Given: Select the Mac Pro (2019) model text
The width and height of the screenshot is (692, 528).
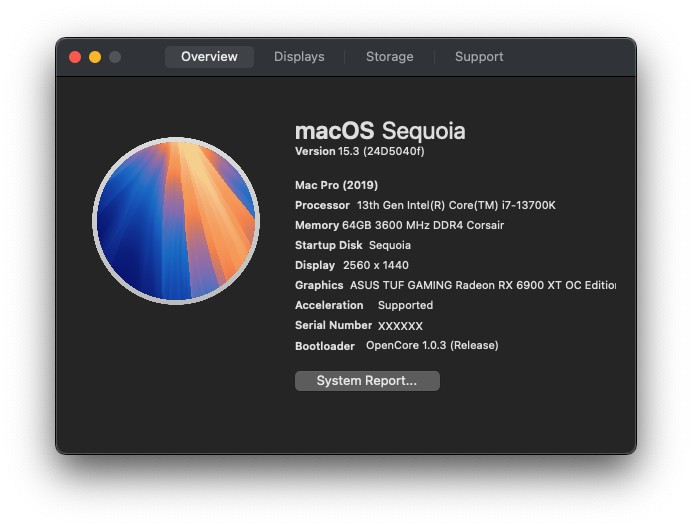Looking at the screenshot, I should pos(336,185).
